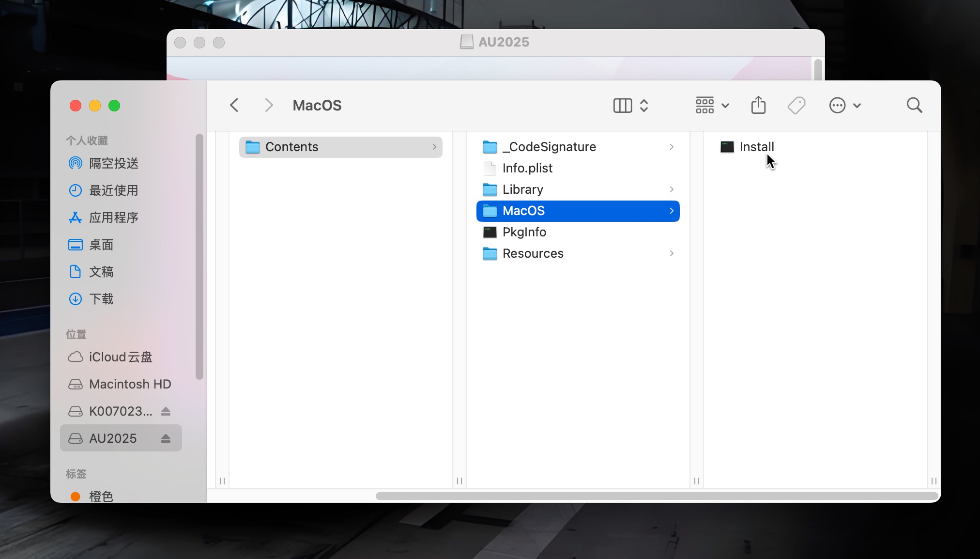Click the Contents folder in first column
The width and height of the screenshot is (980, 559).
(291, 147)
